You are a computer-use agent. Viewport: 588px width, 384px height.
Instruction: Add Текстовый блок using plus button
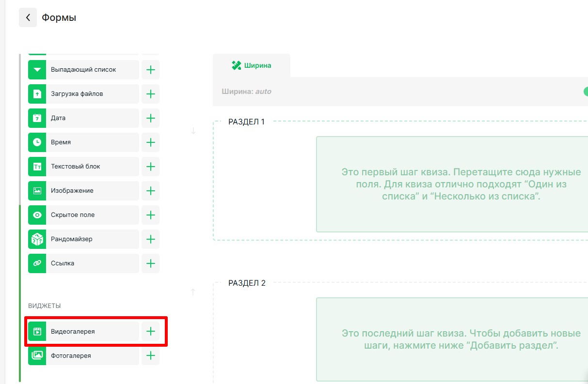pyautogui.click(x=151, y=167)
